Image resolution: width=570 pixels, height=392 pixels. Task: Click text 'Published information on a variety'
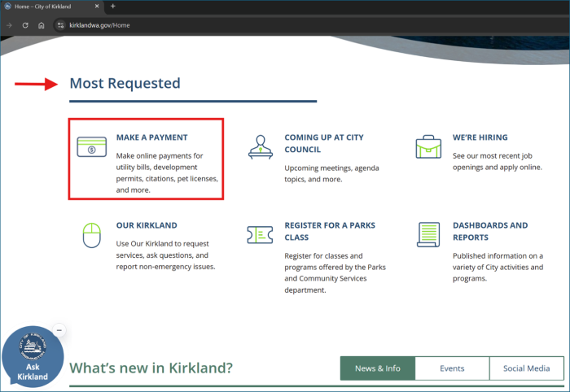498,261
